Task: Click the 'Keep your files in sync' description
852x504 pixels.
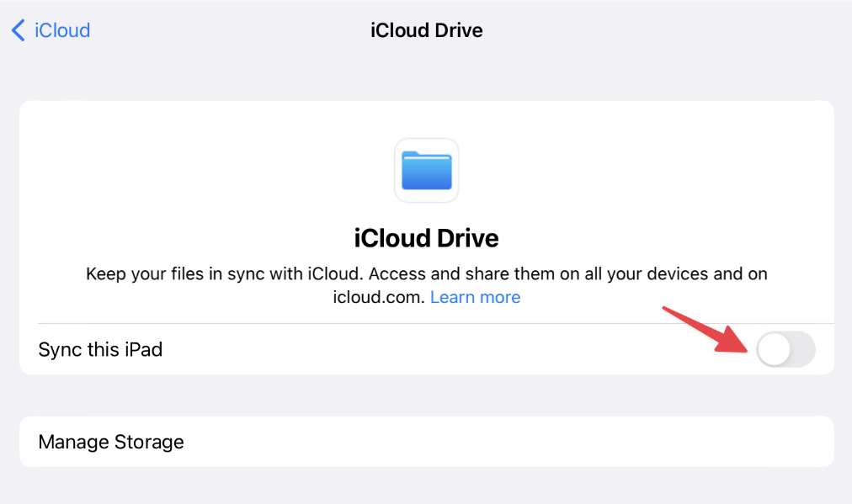Action: [427, 285]
